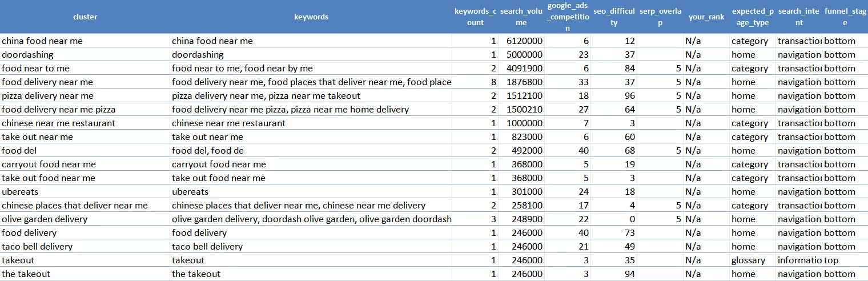Viewport: 868px width, 281px height.
Task: Select cluster cell 'doordashing'
Action: pos(85,54)
